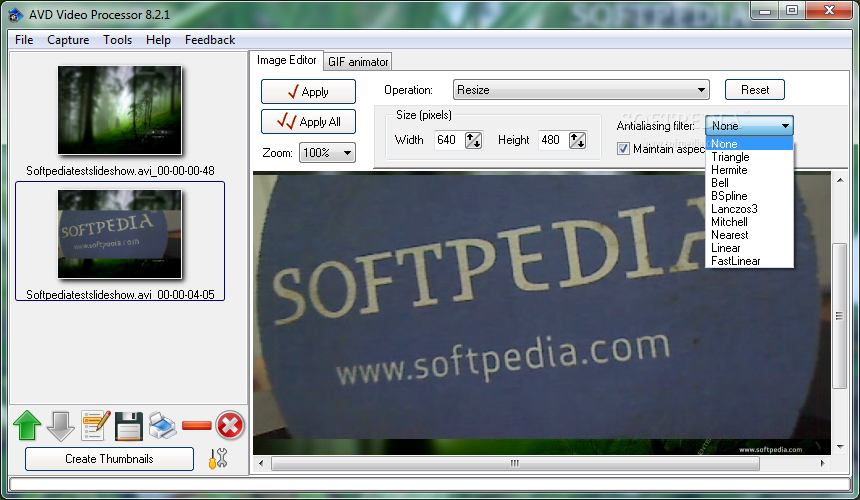This screenshot has height=500, width=860.
Task: Maximize the AVD Video Processor window
Action: coord(791,10)
